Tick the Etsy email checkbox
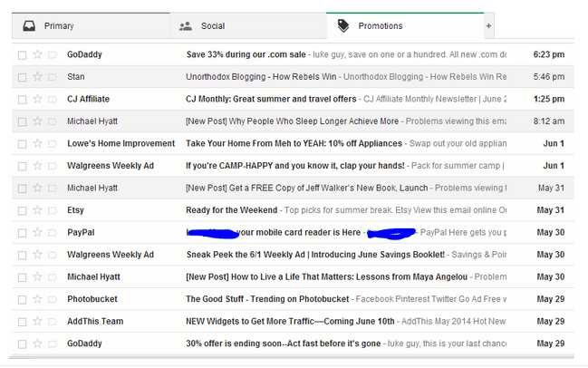 click(x=22, y=210)
